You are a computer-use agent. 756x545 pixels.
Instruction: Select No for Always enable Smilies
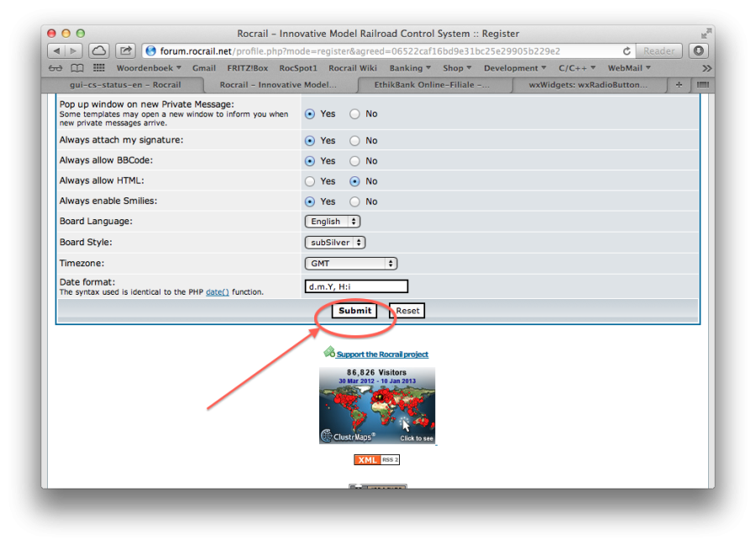pyautogui.click(x=354, y=202)
